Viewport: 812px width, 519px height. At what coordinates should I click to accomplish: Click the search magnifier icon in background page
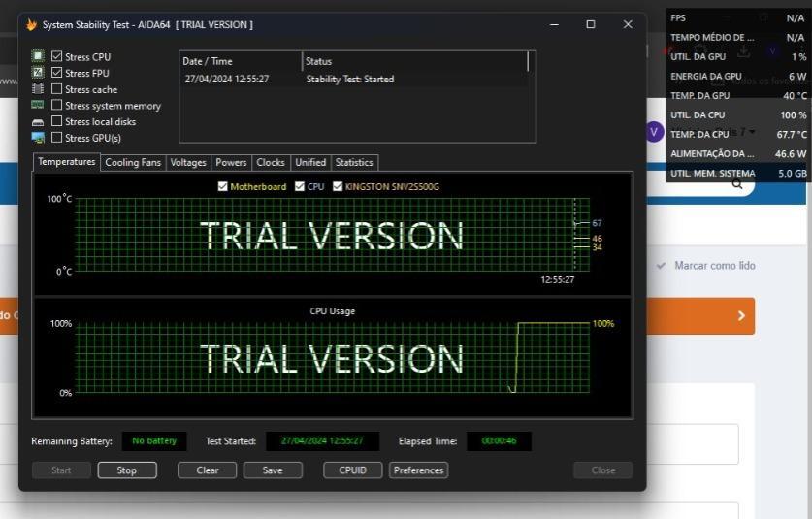(737, 184)
